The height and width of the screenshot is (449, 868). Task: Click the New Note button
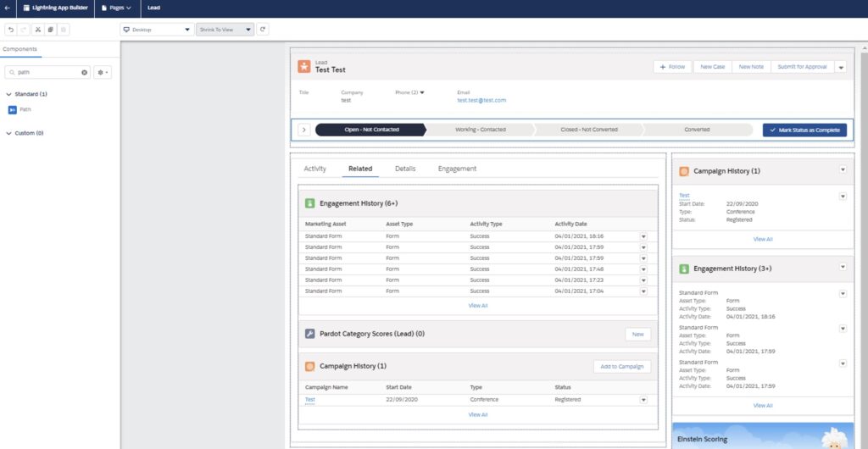pos(751,67)
